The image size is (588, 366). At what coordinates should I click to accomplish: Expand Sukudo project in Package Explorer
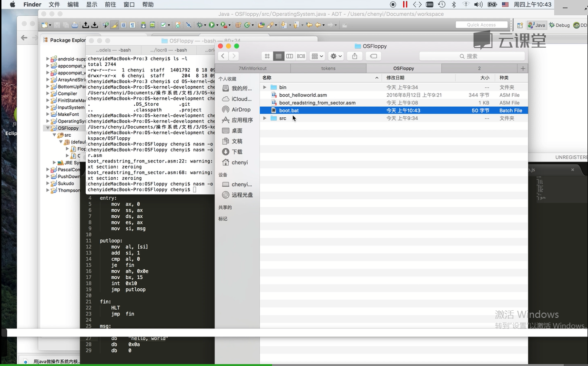tap(48, 183)
